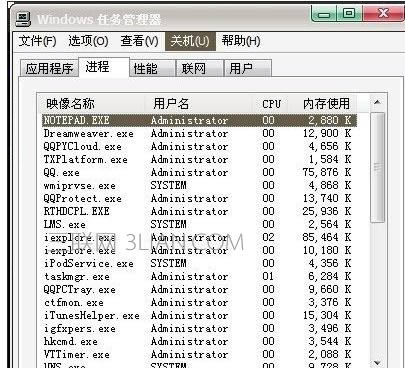Sort by CPU column header

pos(271,104)
